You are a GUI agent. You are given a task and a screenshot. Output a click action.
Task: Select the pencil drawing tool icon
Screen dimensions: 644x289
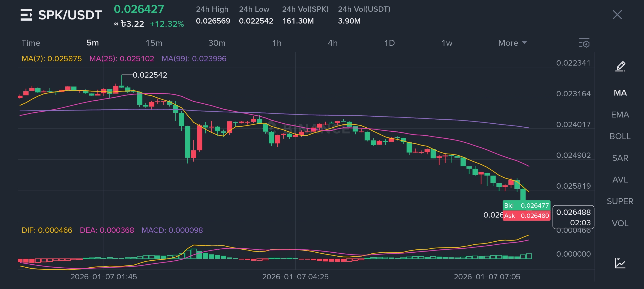[x=620, y=66]
